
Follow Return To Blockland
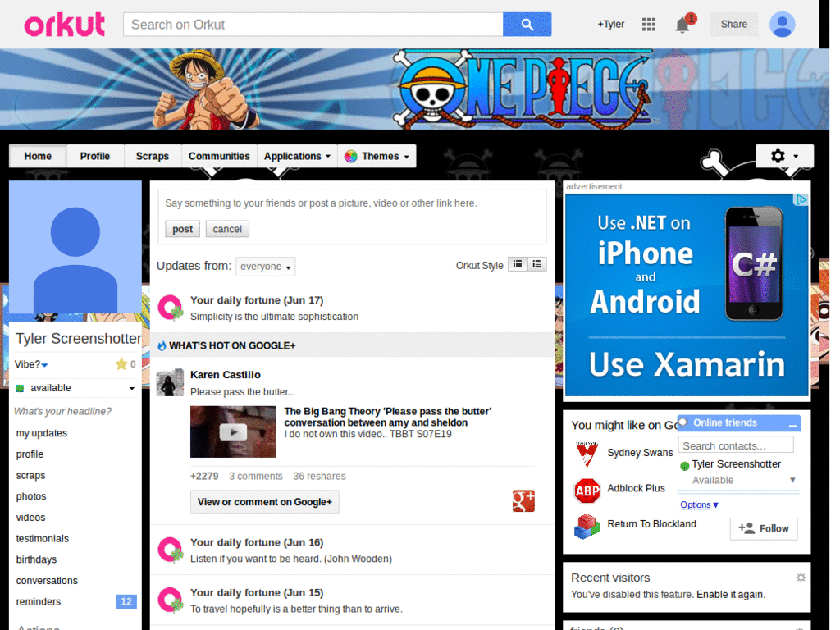764,529
